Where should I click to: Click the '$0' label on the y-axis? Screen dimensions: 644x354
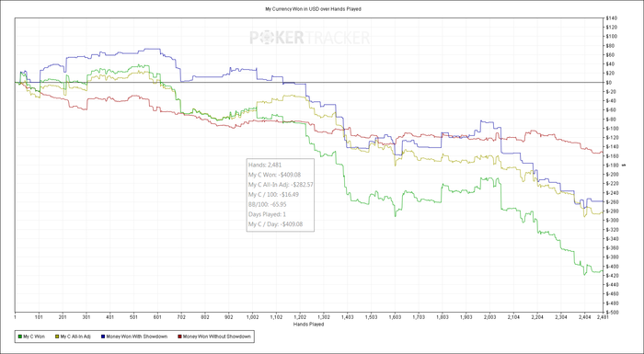[609, 82]
